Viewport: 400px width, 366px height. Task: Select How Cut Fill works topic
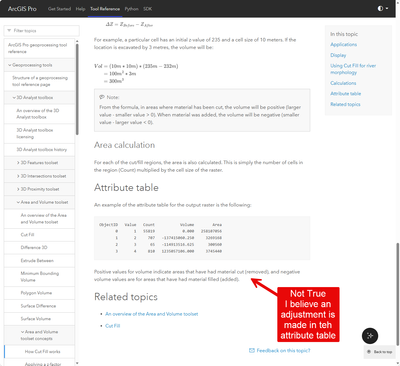coord(39,352)
